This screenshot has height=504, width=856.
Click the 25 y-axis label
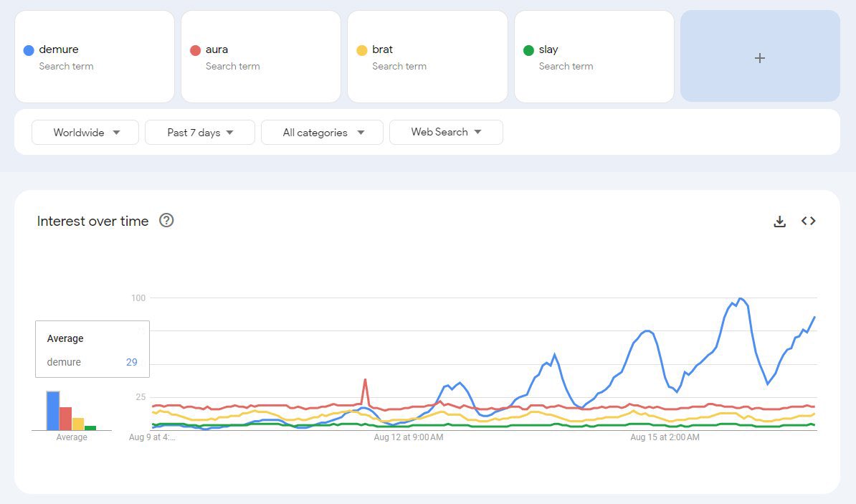(141, 397)
